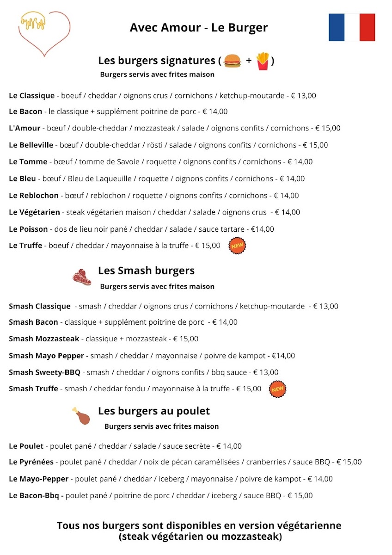Click the heart logo with dripping cheese
The image size is (392, 555).
pos(44,33)
